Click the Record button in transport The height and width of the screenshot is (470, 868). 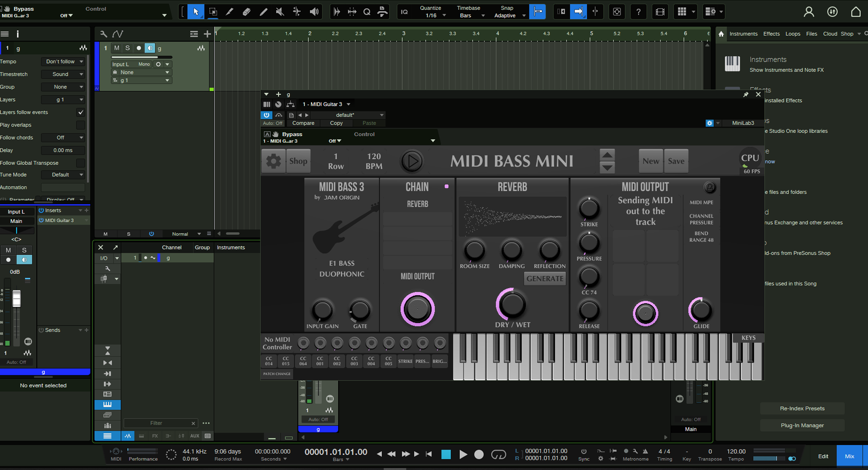[x=479, y=455]
